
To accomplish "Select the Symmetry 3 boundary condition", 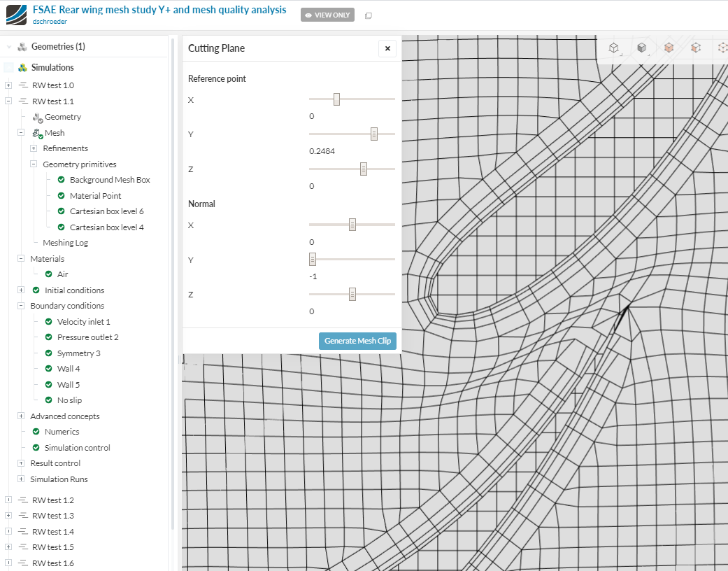I will [78, 353].
